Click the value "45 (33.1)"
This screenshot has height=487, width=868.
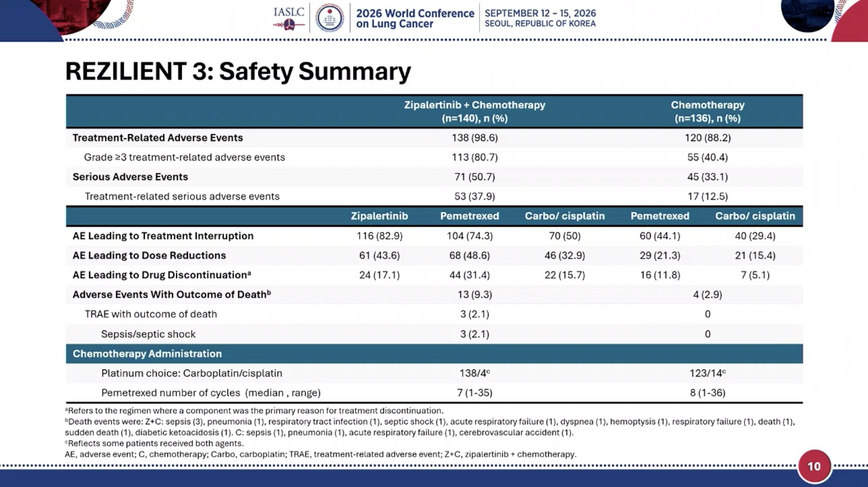pos(707,177)
